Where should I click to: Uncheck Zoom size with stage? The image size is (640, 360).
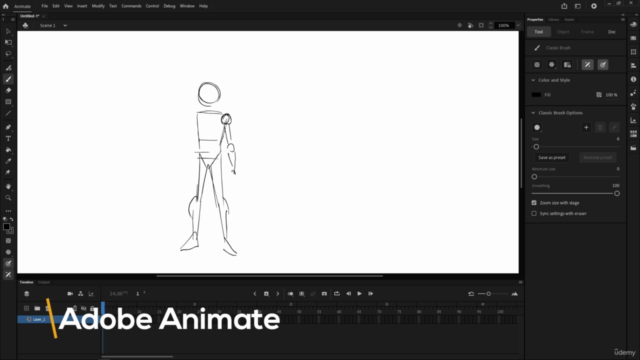(x=534, y=203)
